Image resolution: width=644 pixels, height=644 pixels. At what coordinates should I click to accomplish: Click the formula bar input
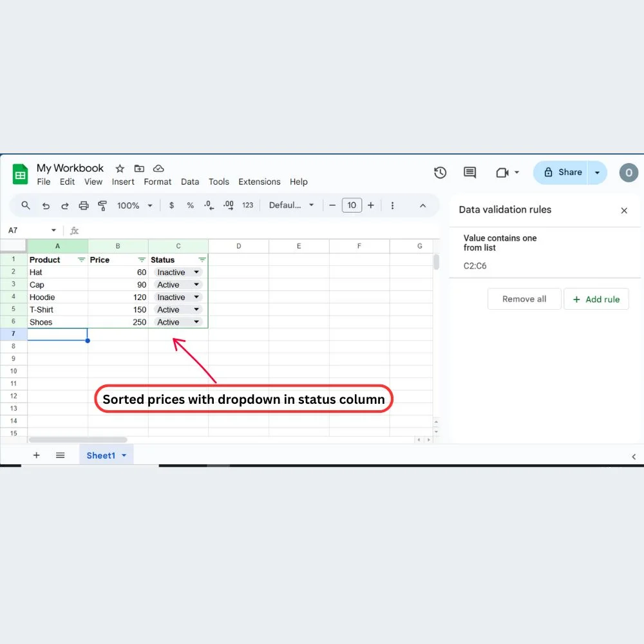259,231
